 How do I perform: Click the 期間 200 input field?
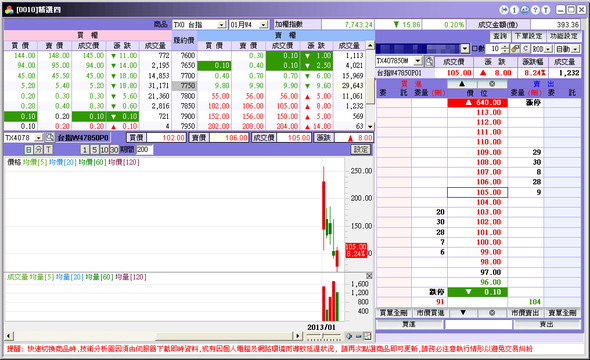(x=144, y=149)
